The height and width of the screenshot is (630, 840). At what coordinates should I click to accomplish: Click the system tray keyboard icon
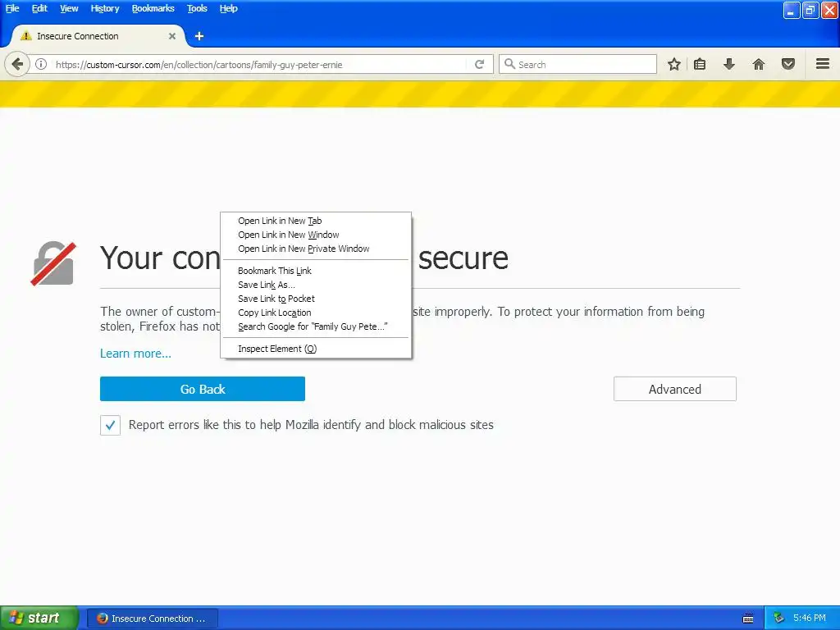click(748, 619)
